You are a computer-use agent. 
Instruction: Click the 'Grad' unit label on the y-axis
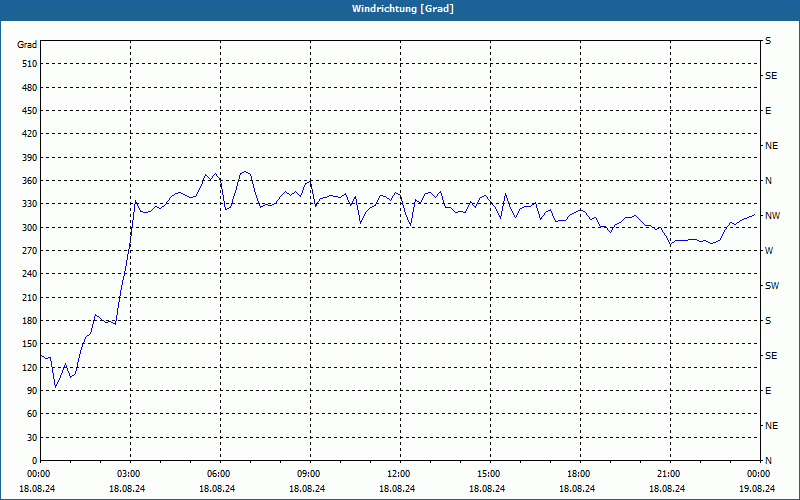27,45
